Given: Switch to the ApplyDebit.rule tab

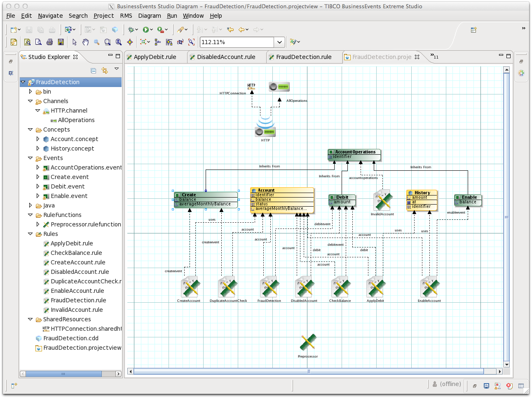Looking at the screenshot, I should coord(155,57).
